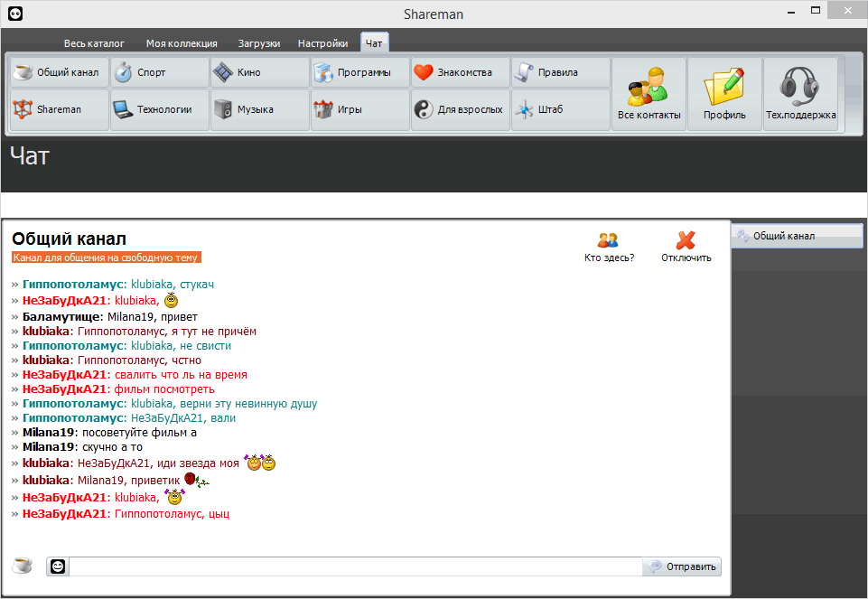
Task: Open the Настройки tab
Action: (322, 43)
